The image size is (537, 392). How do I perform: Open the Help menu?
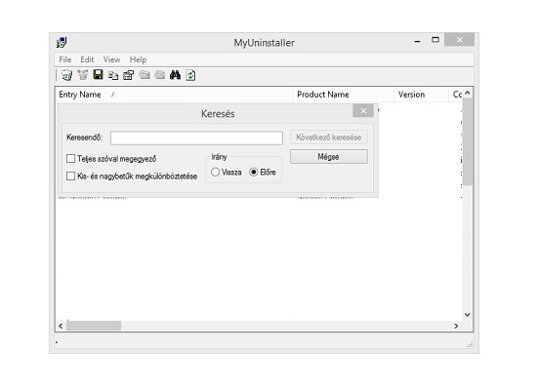coord(138,59)
